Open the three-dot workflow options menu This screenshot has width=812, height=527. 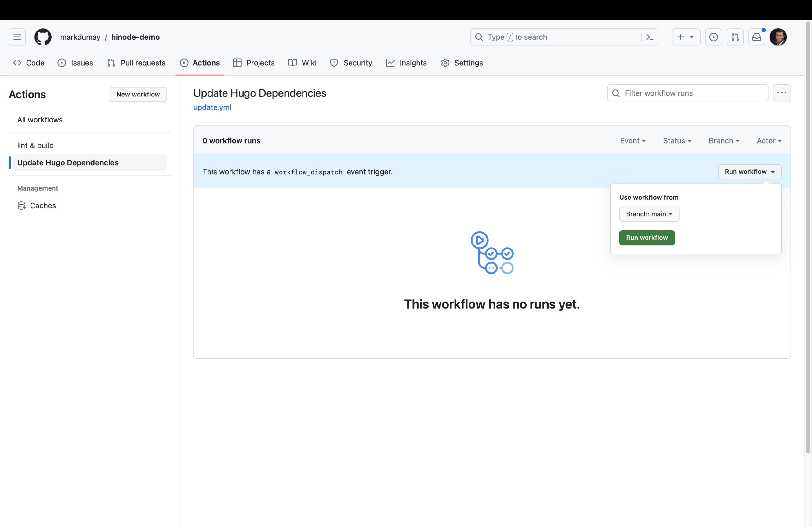click(781, 93)
